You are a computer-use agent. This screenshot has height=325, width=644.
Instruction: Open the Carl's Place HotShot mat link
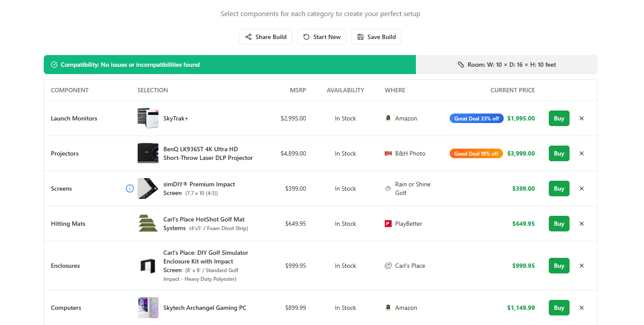coord(203,220)
